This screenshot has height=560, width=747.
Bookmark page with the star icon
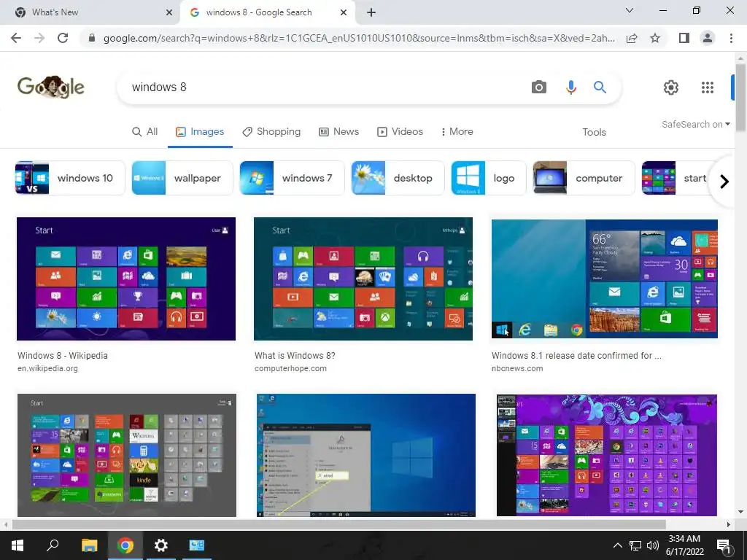[655, 38]
